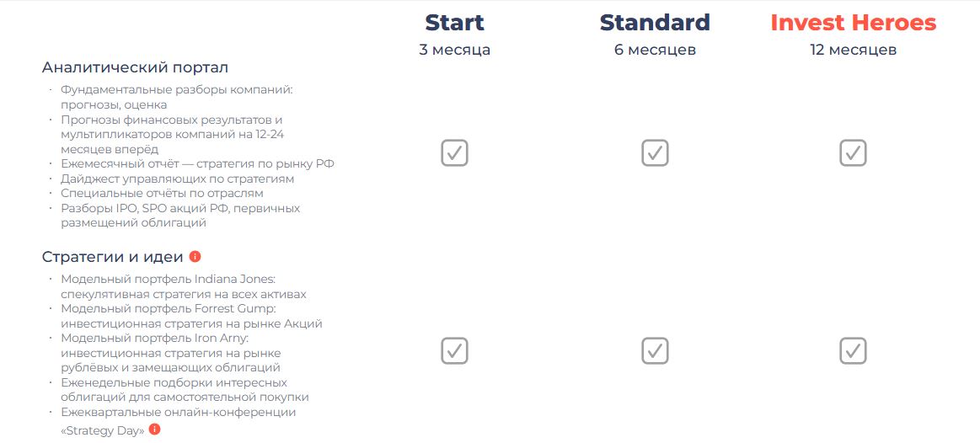Image resolution: width=980 pixels, height=443 pixels.
Task: Click the 3 месяца duration label
Action: tap(454, 50)
